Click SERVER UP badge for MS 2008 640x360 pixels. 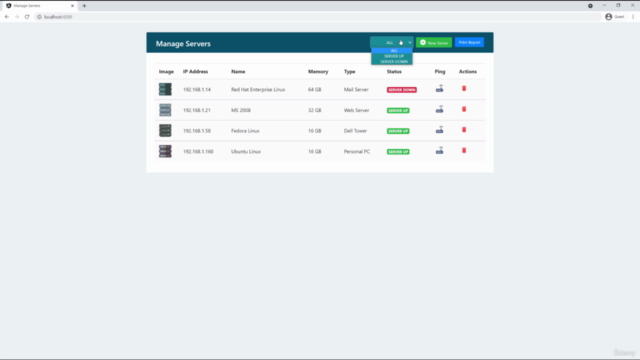tap(398, 110)
